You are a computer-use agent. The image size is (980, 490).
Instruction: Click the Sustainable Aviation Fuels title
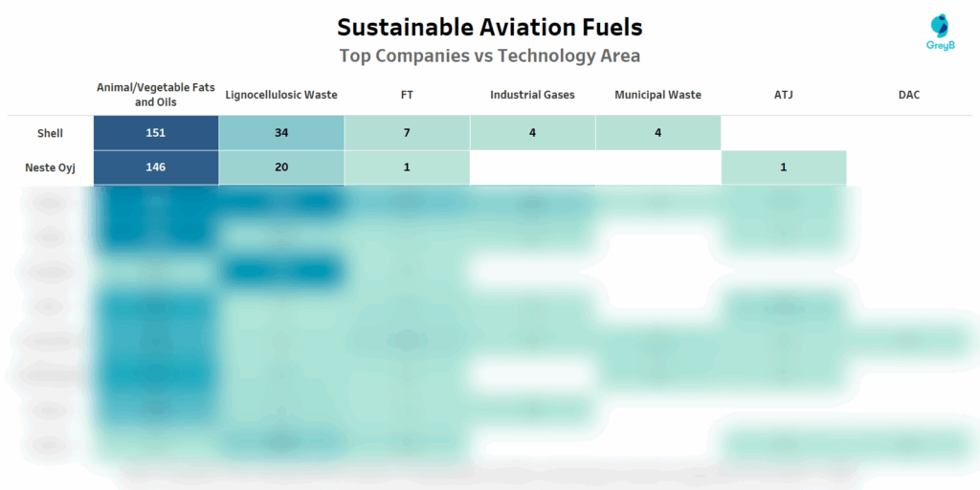pyautogui.click(x=489, y=26)
